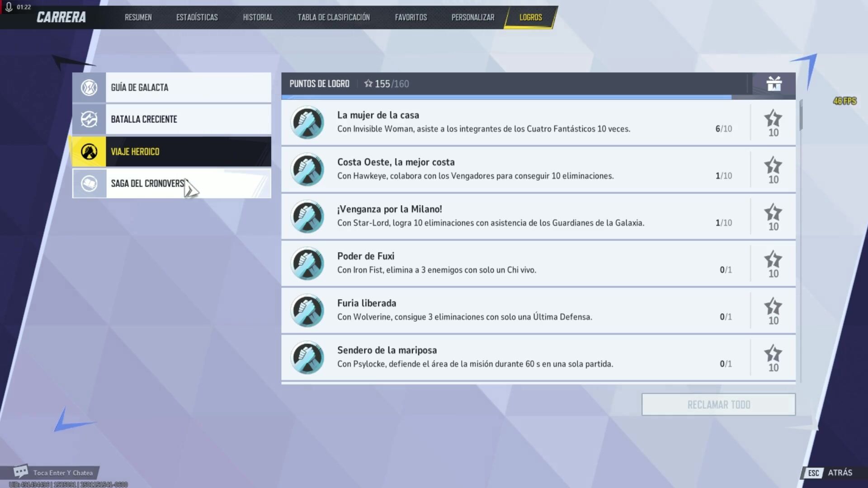Viewport: 868px width, 488px height.
Task: Click the Sendero de la mariposa title
Action: pyautogui.click(x=387, y=350)
